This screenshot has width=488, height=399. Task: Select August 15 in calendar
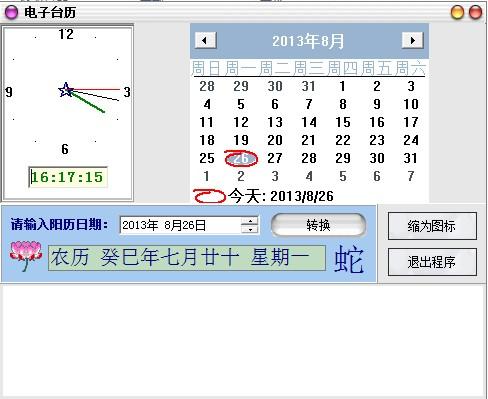342,122
